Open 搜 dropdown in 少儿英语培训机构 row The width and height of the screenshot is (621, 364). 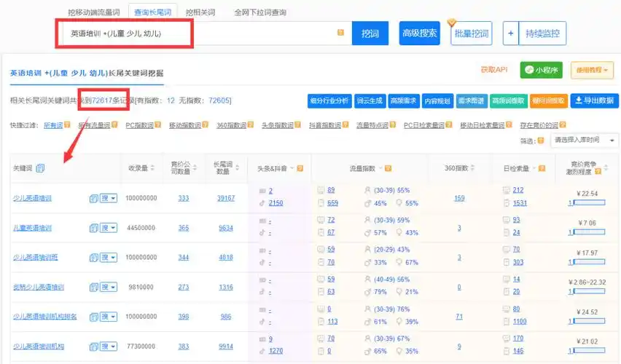coord(109,347)
